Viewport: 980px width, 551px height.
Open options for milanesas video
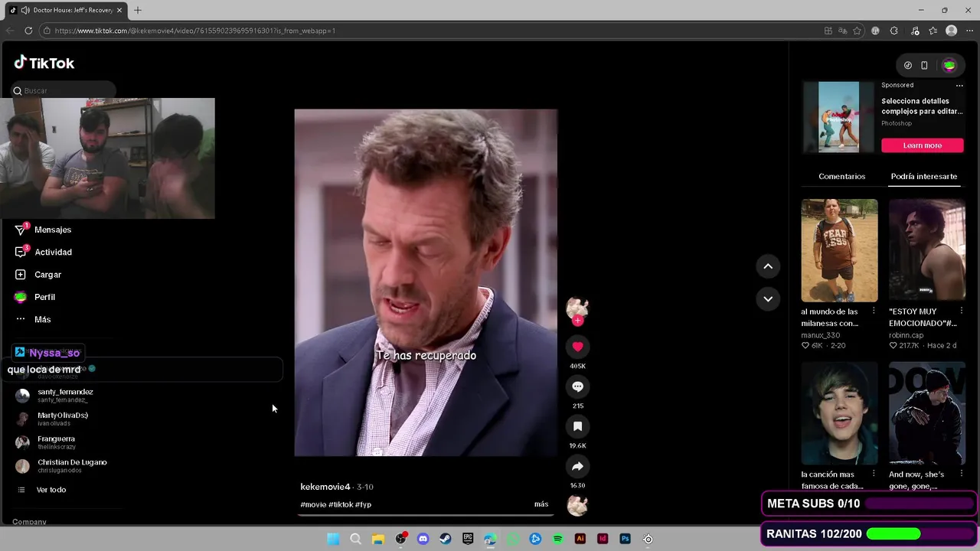tap(874, 311)
